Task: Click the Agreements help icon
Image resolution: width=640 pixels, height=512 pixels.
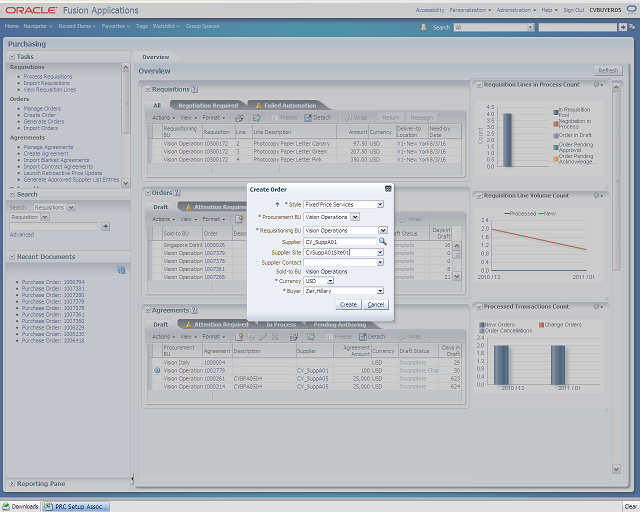Action: tap(194, 310)
